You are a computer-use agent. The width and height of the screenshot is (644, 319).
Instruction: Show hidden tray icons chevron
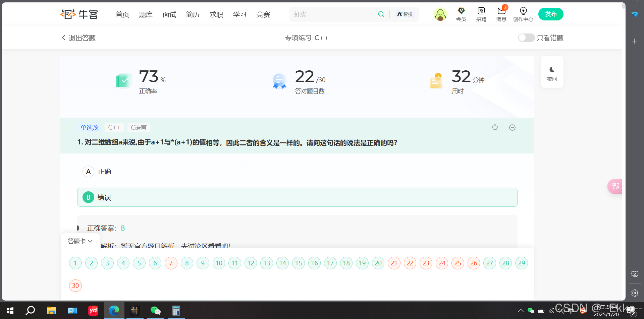point(521,311)
